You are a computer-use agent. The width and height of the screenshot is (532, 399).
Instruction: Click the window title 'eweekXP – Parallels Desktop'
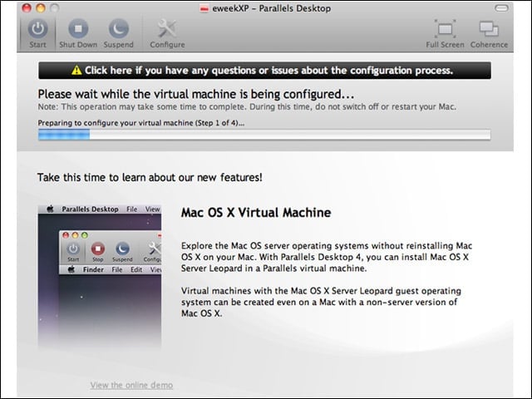(x=272, y=8)
